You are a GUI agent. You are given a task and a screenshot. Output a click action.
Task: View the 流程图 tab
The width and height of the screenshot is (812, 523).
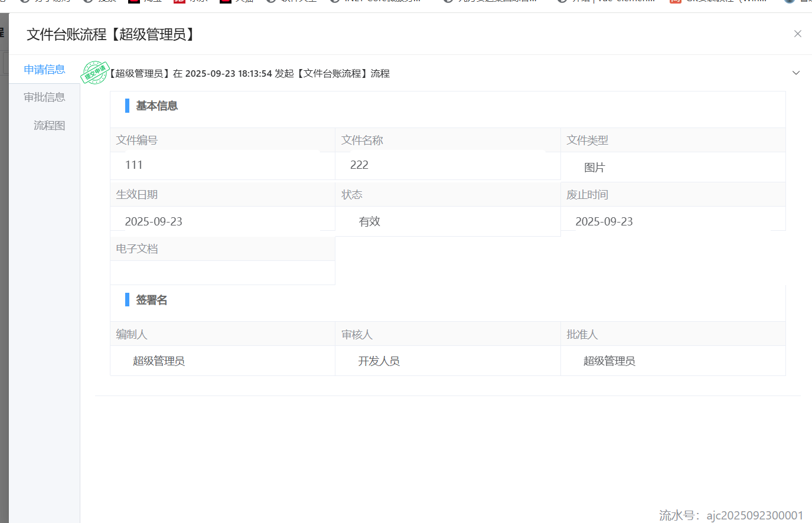[49, 125]
